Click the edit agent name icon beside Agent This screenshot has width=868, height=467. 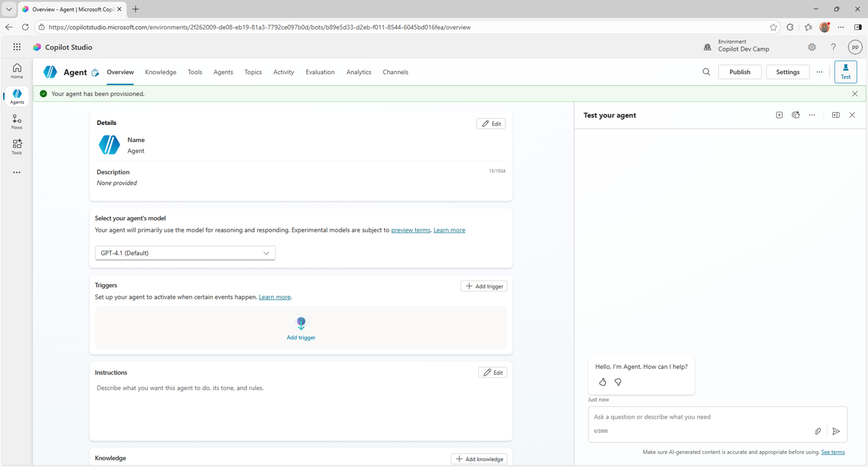point(95,72)
